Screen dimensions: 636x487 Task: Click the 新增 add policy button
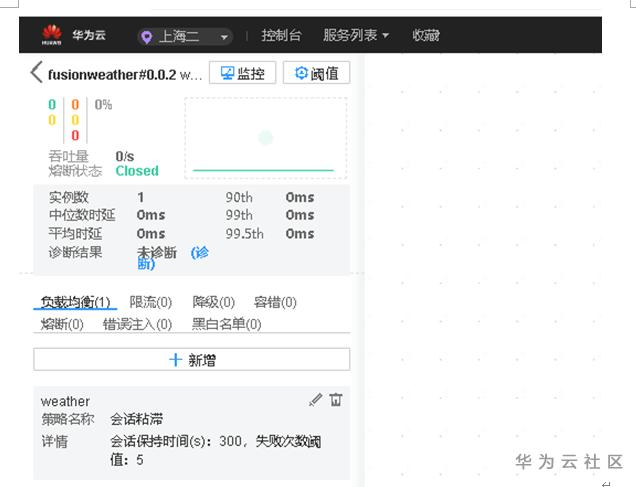point(191,360)
